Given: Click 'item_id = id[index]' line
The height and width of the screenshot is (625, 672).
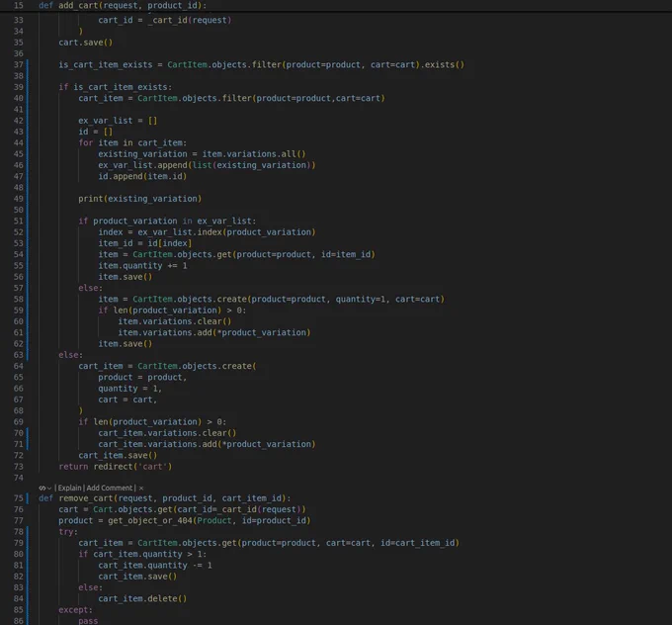Looking at the screenshot, I should (145, 243).
